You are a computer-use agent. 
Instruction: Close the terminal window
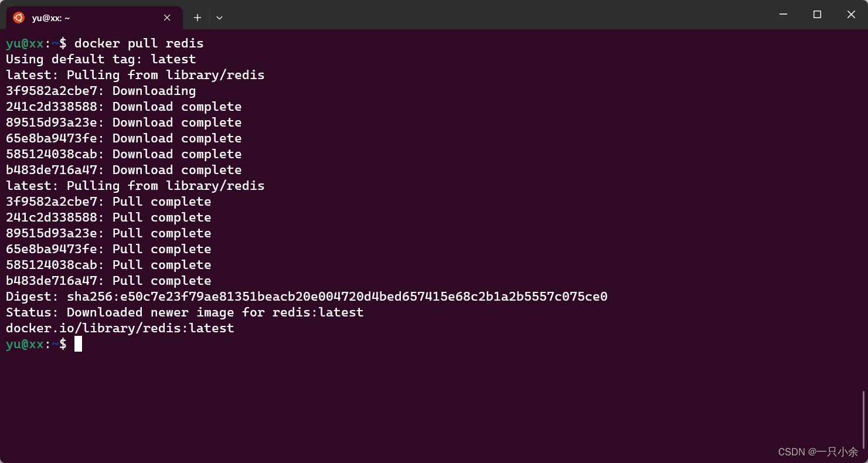[851, 14]
